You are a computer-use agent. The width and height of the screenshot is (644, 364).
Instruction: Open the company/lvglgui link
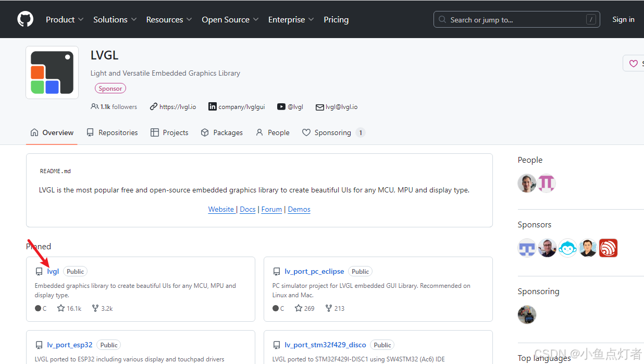[242, 106]
